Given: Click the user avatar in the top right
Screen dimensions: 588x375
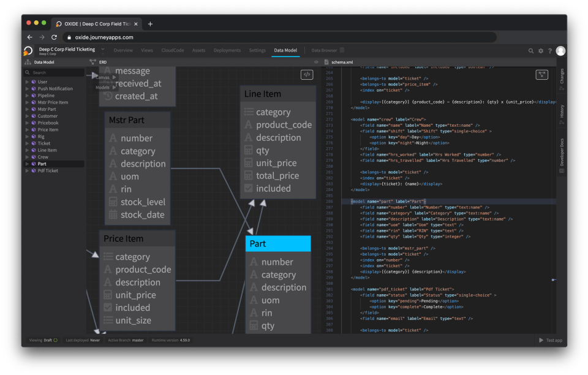Looking at the screenshot, I should (560, 51).
